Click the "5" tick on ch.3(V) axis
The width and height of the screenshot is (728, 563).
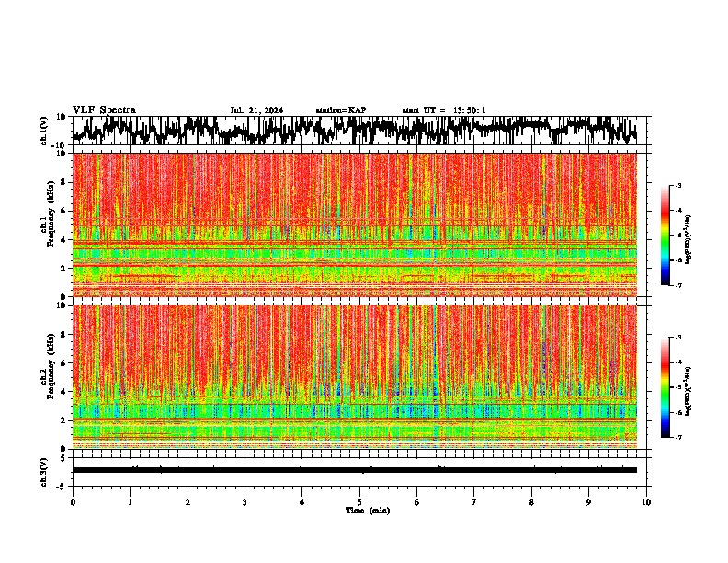tap(63, 458)
